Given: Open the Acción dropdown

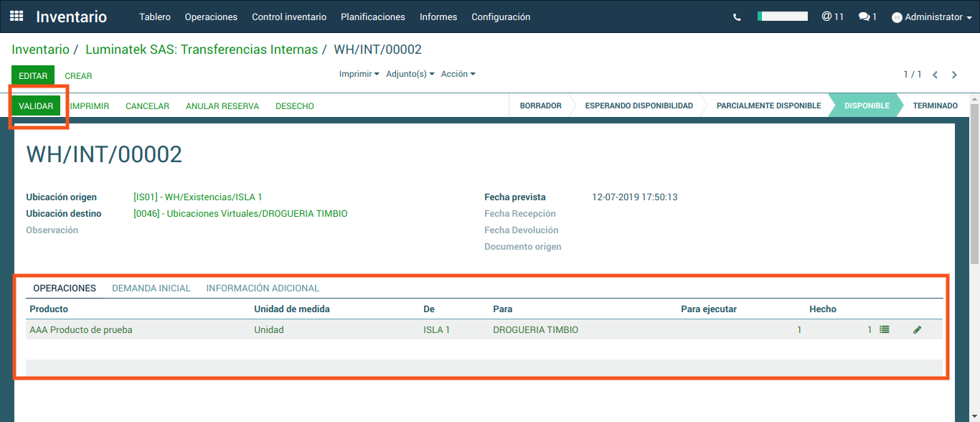Looking at the screenshot, I should [x=458, y=74].
